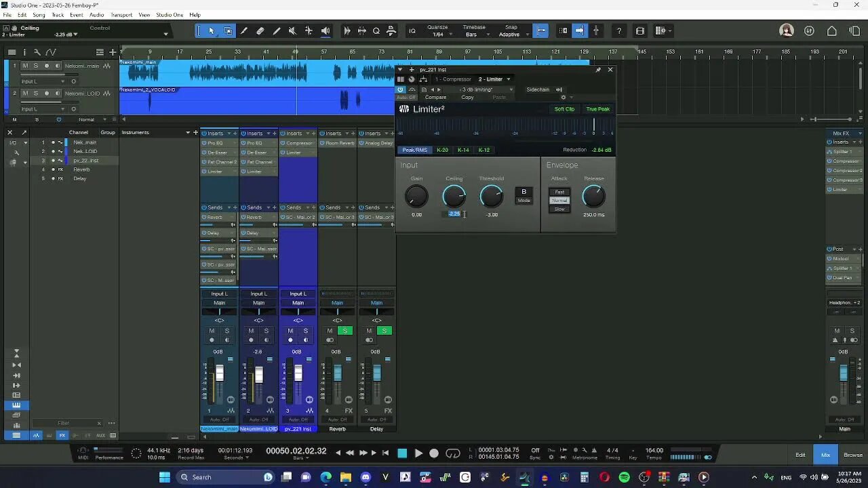
Task: Select the Eraser tool
Action: click(x=260, y=30)
